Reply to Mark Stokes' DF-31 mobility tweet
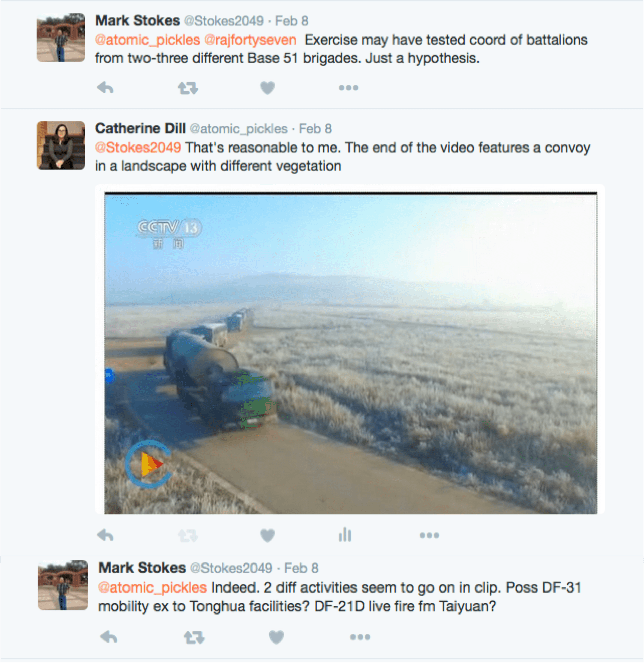 [x=109, y=637]
